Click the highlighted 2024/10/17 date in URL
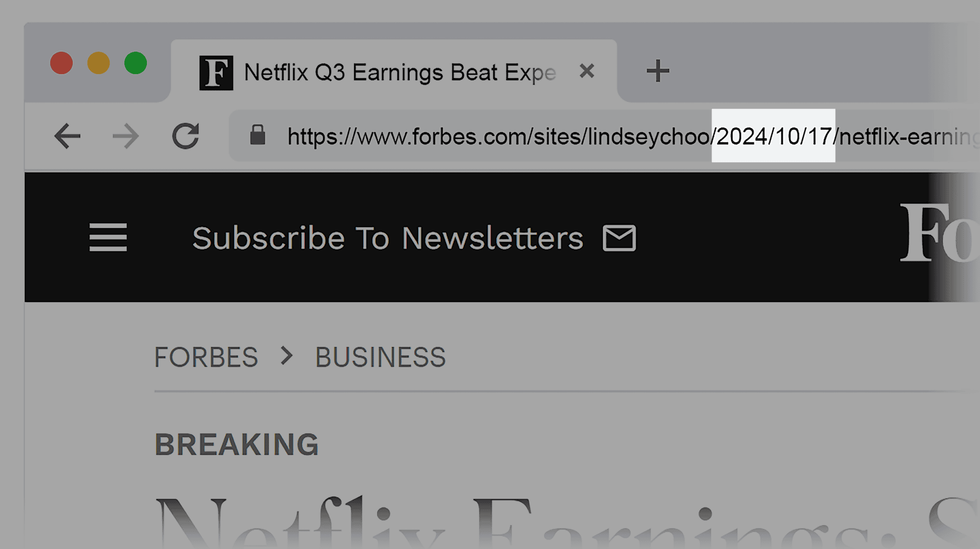This screenshot has width=980, height=549. point(773,136)
